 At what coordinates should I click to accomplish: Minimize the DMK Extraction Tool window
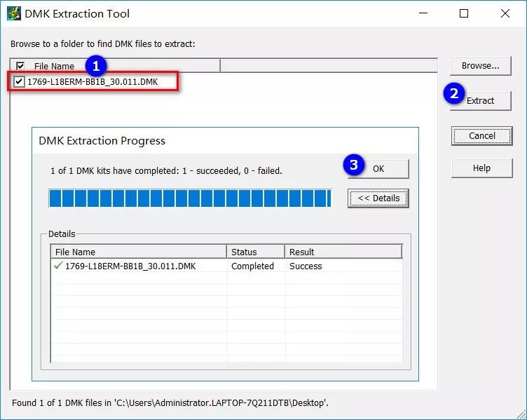[423, 13]
